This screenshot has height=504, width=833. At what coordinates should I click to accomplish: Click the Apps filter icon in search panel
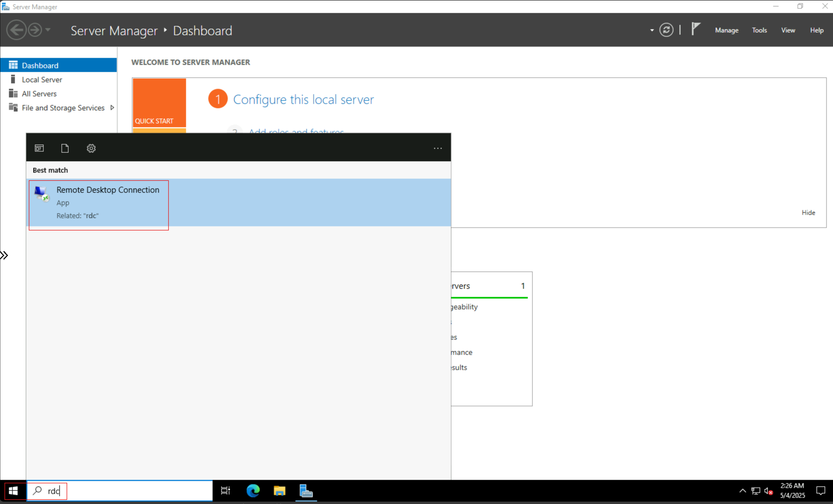click(x=39, y=148)
